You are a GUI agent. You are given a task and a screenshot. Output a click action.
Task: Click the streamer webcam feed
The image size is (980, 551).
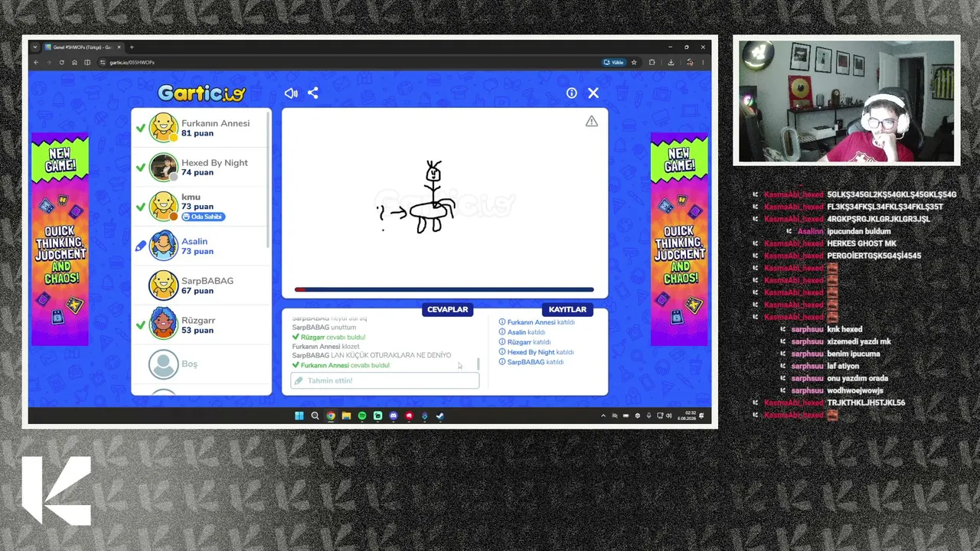[847, 100]
